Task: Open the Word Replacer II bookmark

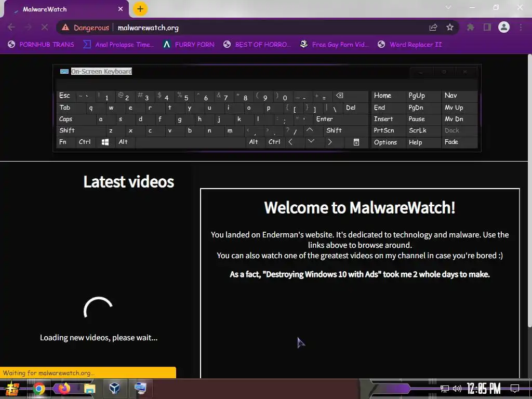Action: point(410,45)
